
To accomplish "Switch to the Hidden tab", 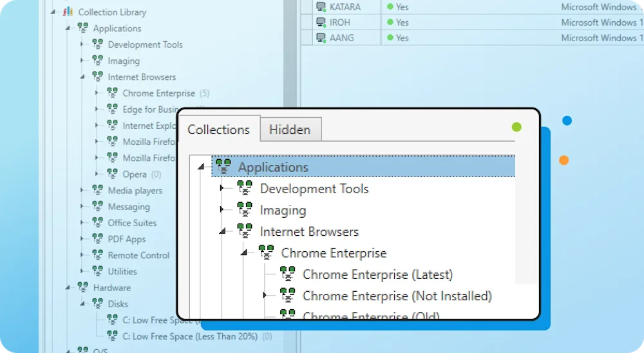I will 290,129.
